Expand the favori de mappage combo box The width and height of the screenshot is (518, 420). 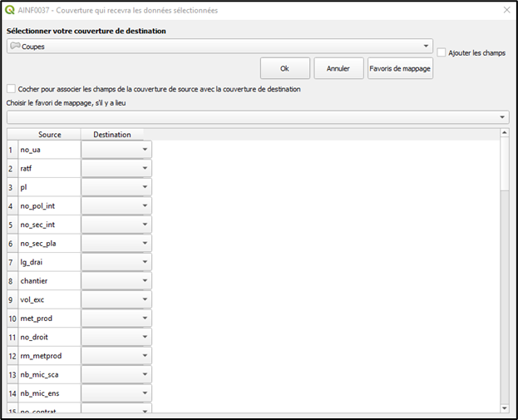[x=503, y=117]
